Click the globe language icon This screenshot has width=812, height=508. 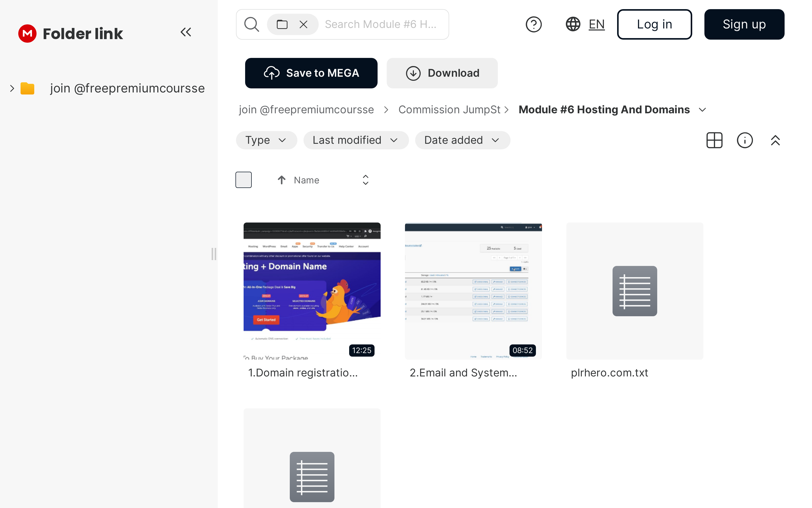(x=573, y=24)
